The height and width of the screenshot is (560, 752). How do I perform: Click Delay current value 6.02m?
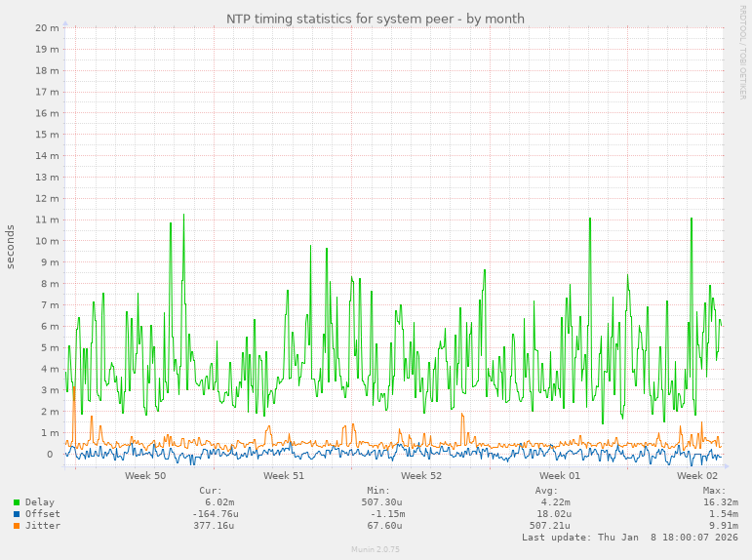tap(219, 501)
